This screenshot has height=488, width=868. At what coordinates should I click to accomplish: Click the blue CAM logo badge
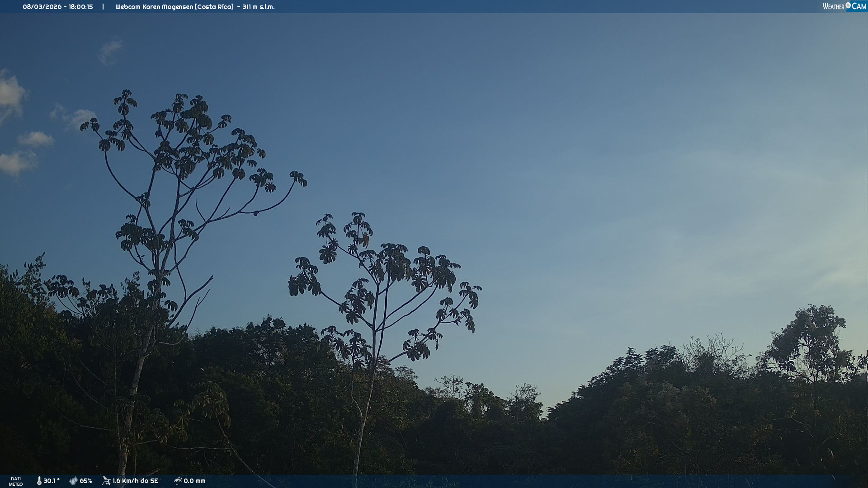(859, 6)
